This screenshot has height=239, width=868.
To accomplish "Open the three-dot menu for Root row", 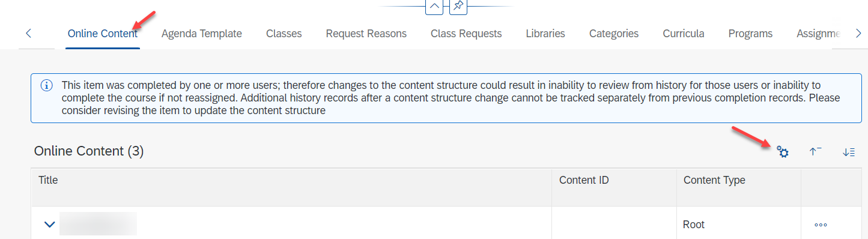I will click(x=821, y=225).
